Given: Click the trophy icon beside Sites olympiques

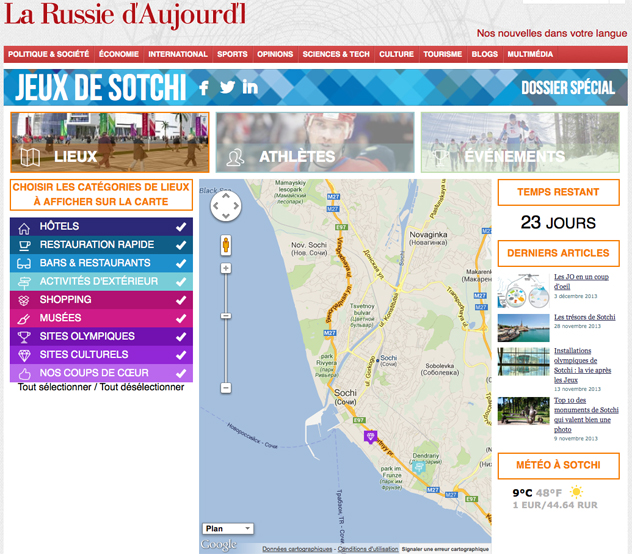Looking at the screenshot, I should [x=24, y=337].
